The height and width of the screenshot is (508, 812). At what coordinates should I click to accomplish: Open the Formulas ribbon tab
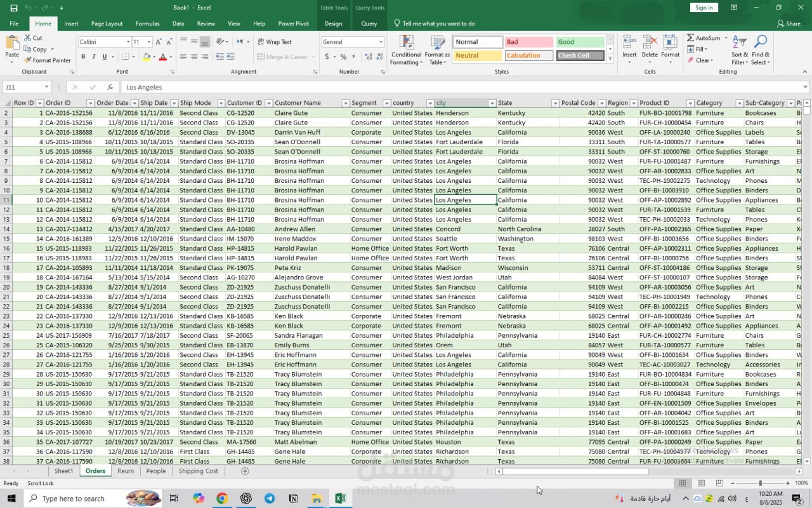coord(147,23)
